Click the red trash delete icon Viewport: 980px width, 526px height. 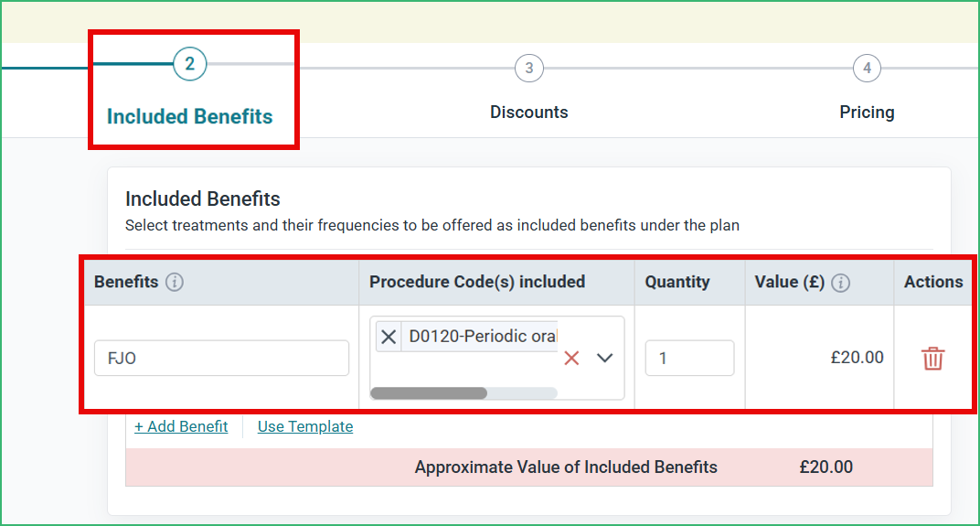pyautogui.click(x=932, y=359)
